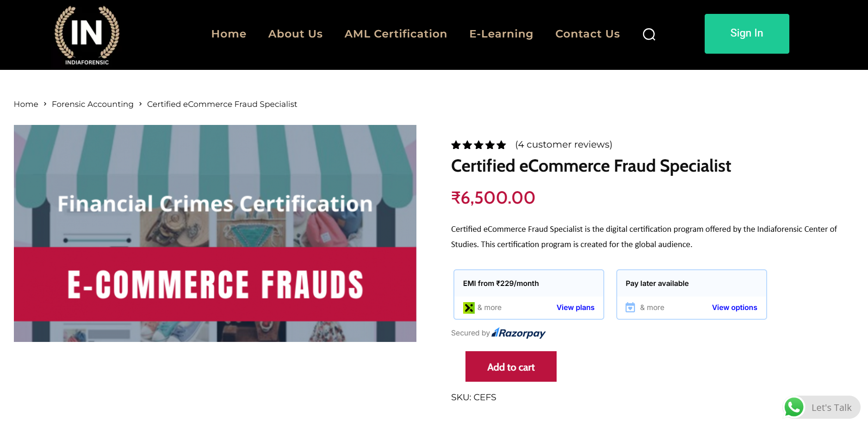Viewport: 868px width, 428px height.
Task: Open About Us in navigation
Action: coord(295,34)
